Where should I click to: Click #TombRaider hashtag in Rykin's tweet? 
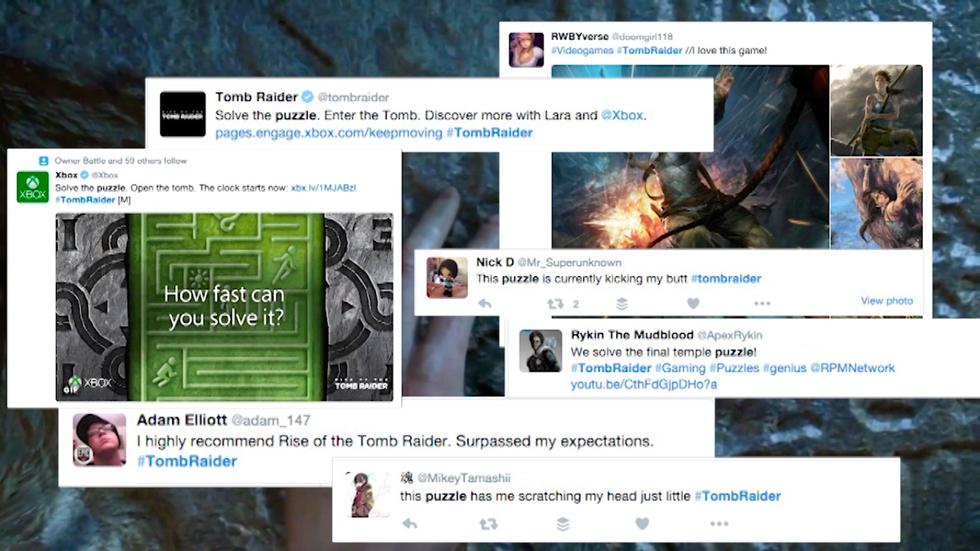pos(611,368)
